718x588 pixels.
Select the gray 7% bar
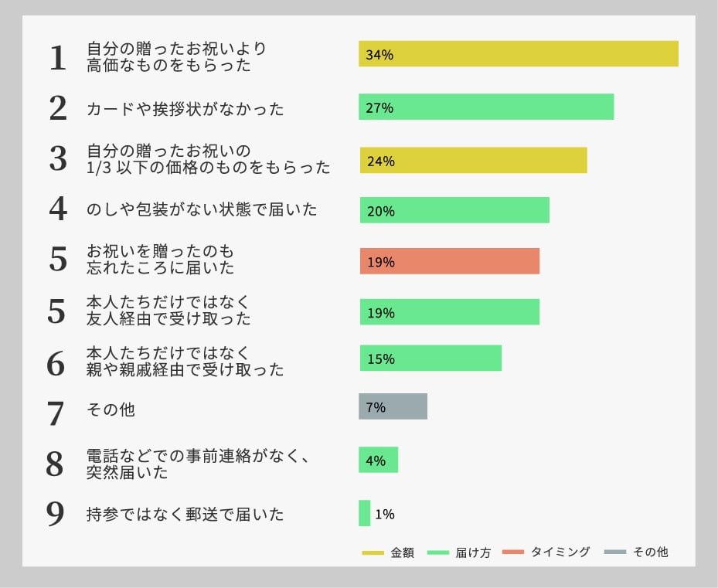point(393,406)
